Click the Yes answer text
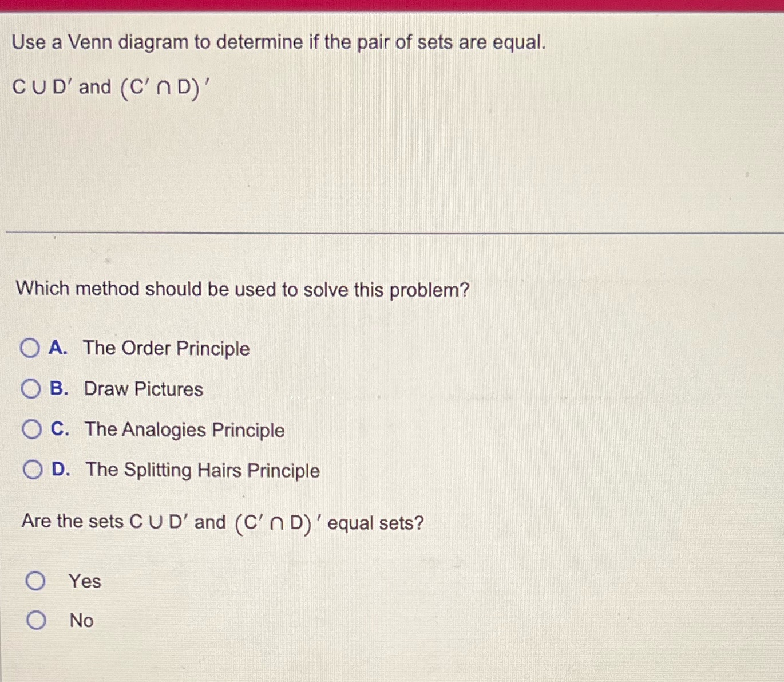Image resolution: width=784 pixels, height=682 pixels. pos(83,581)
